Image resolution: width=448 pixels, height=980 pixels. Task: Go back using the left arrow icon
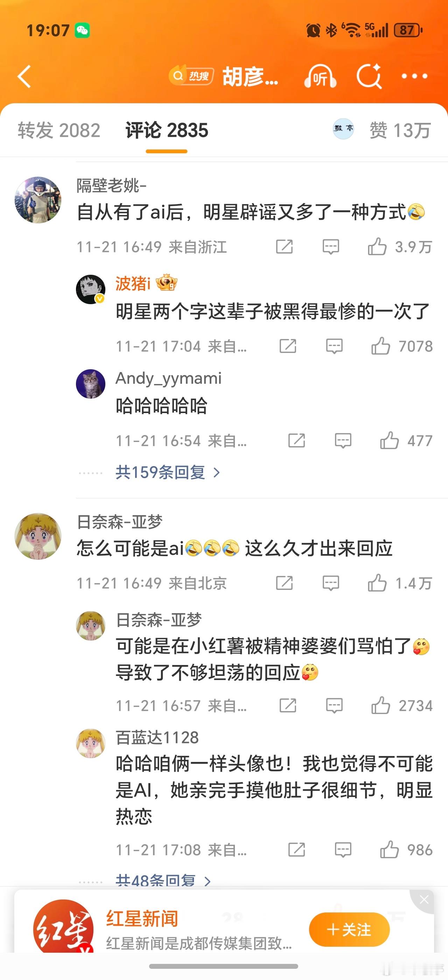(24, 76)
